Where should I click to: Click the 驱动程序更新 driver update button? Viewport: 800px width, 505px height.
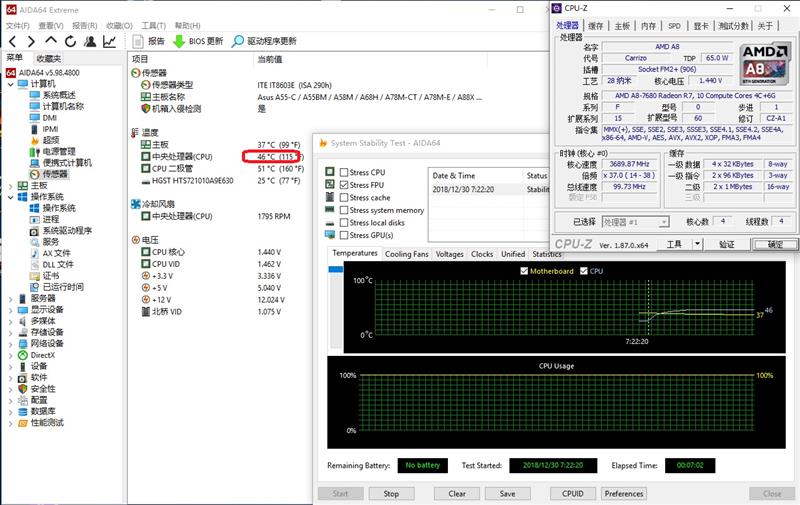coord(264,41)
